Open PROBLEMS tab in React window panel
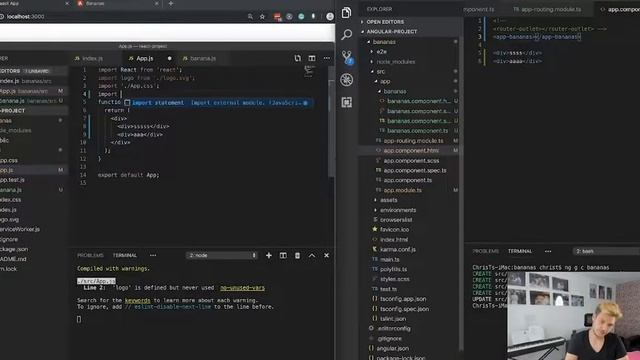This screenshot has height=360, width=640. tap(90, 256)
